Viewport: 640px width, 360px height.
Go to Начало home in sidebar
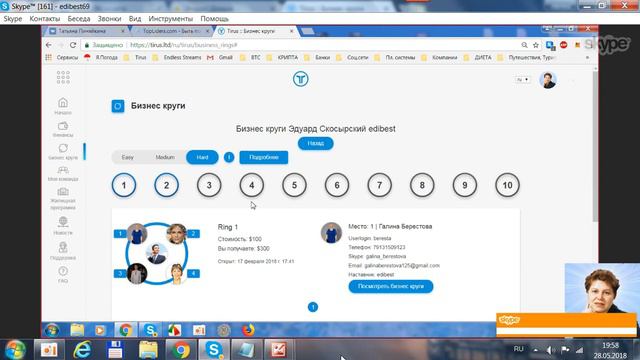coord(63,106)
